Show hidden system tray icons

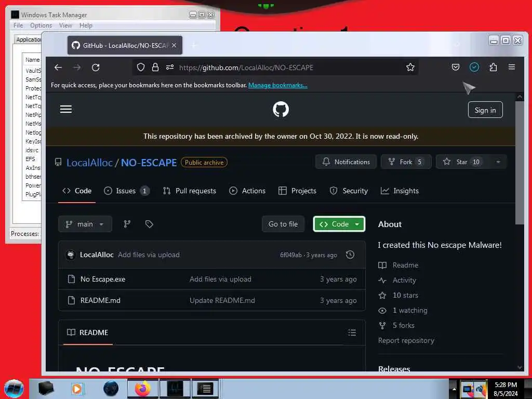pyautogui.click(x=454, y=389)
